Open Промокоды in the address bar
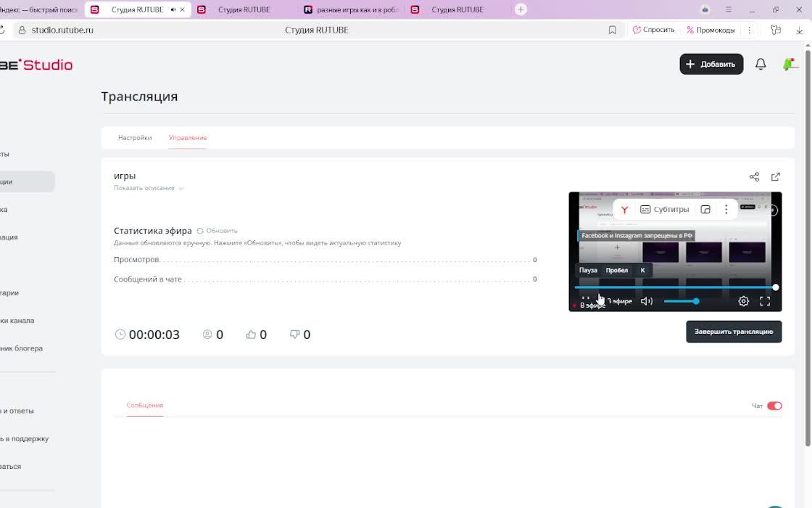 (x=710, y=30)
